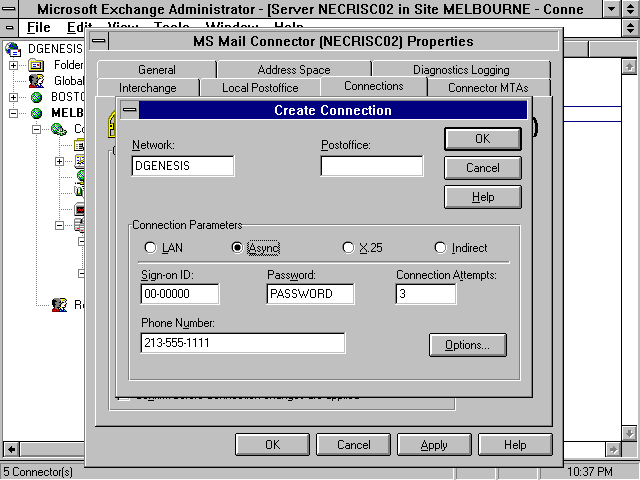The image size is (640, 480).
Task: Click the Folders icon in the tree
Action: click(x=36, y=65)
